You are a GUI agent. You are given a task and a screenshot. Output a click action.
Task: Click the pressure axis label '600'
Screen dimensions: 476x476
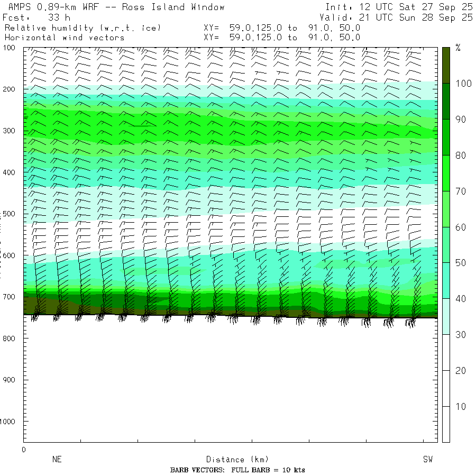(9, 255)
